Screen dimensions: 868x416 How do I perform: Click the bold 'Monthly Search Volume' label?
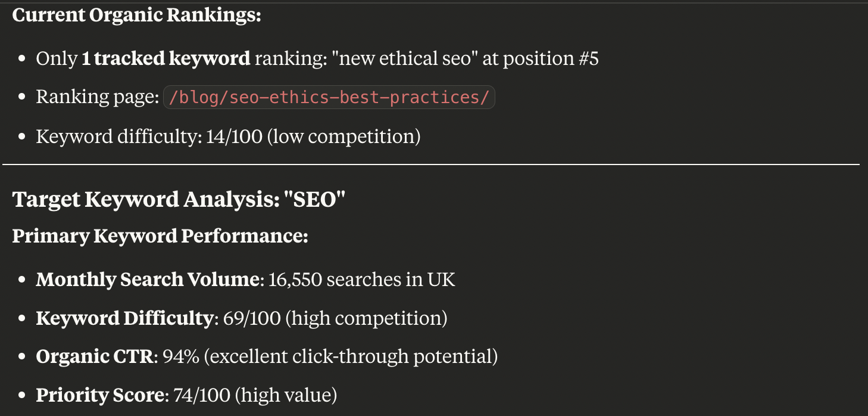click(148, 280)
